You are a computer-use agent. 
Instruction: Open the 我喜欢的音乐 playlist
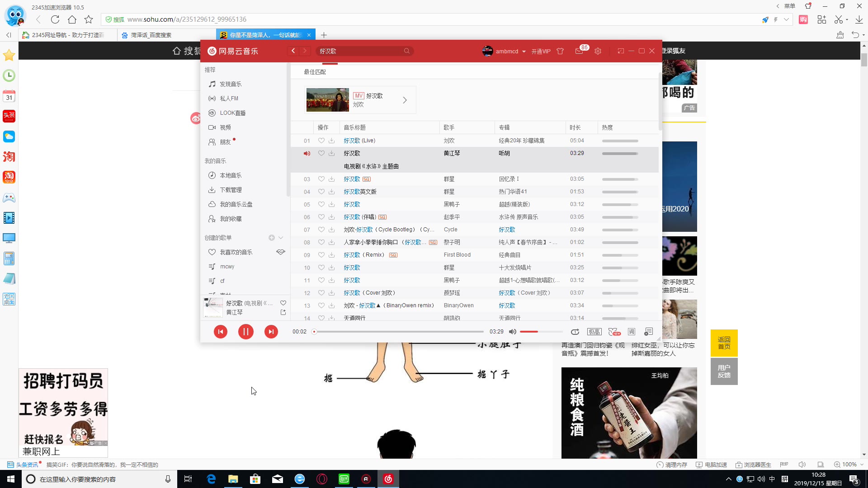click(236, 252)
